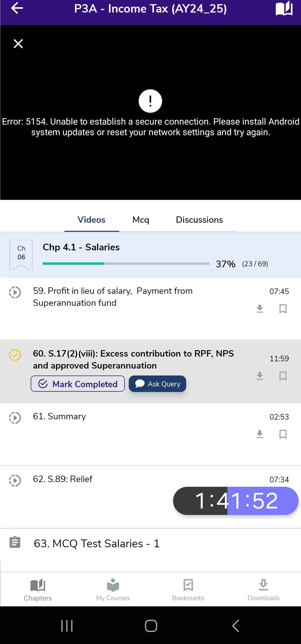Bookmark video 59 Profit in lieu of salary

283,309
